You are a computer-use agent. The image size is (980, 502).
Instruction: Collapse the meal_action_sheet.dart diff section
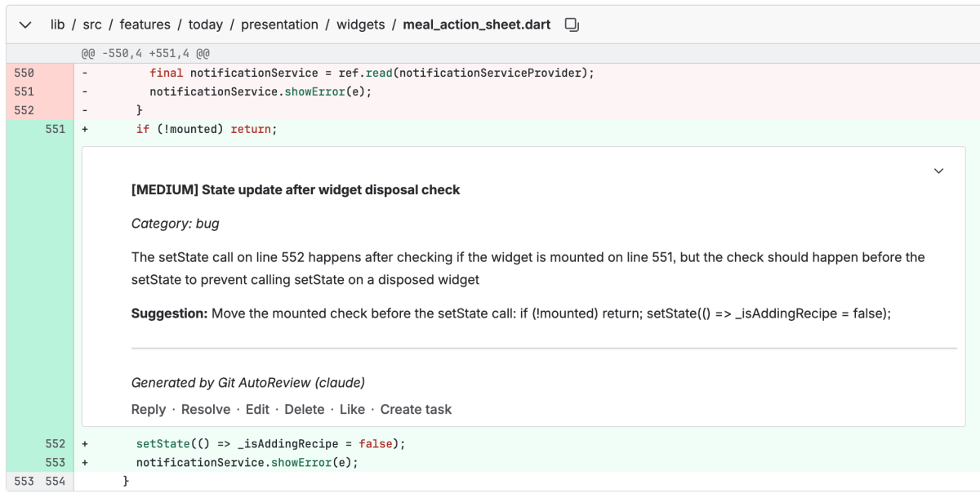(24, 24)
